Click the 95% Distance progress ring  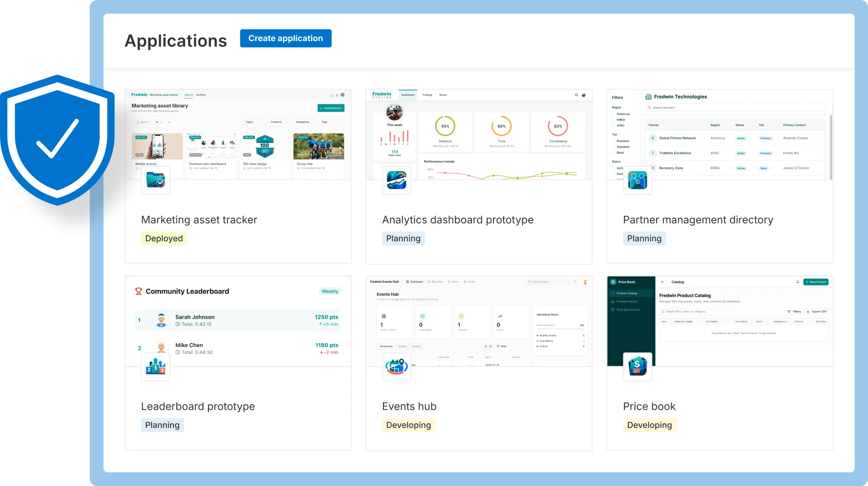pos(445,126)
